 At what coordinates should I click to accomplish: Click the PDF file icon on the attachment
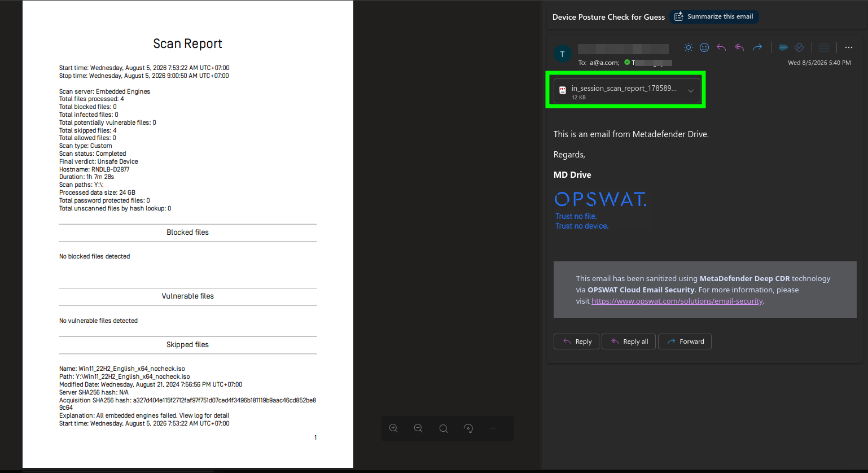click(x=563, y=90)
